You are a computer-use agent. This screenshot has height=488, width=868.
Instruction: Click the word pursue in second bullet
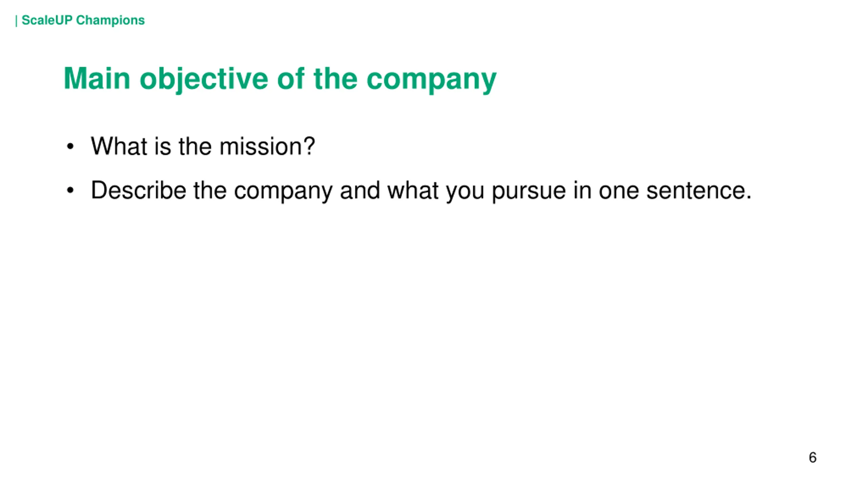[529, 192]
